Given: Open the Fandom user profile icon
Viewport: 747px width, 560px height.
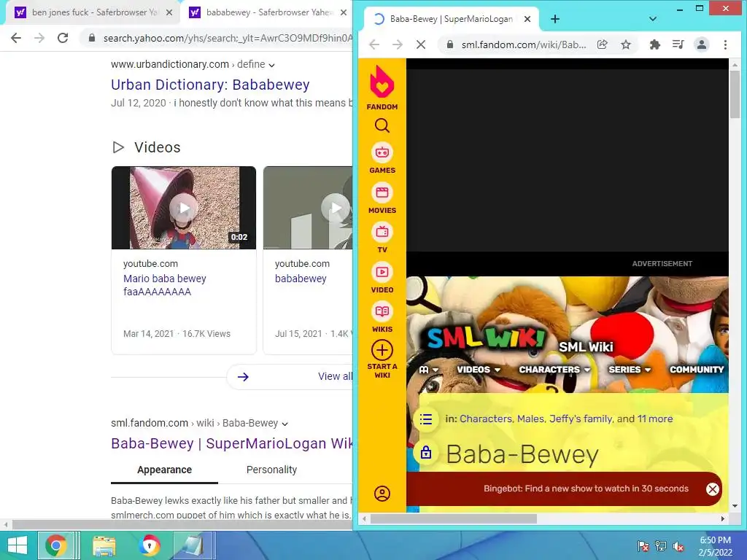Looking at the screenshot, I should (x=382, y=494).
